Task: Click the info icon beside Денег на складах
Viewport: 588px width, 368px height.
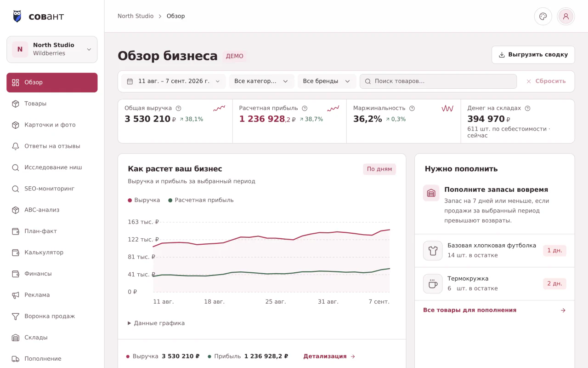Action: pos(527,108)
